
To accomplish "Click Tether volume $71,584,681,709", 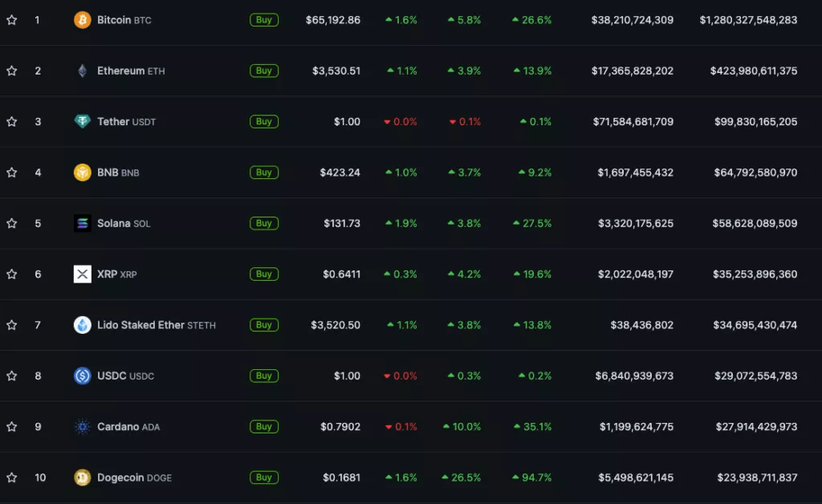I will pyautogui.click(x=633, y=121).
